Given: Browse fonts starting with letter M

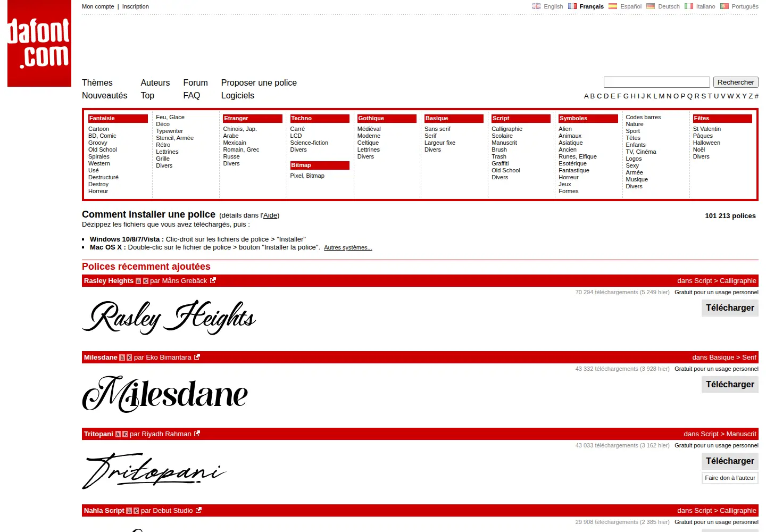Looking at the screenshot, I should tap(662, 96).
